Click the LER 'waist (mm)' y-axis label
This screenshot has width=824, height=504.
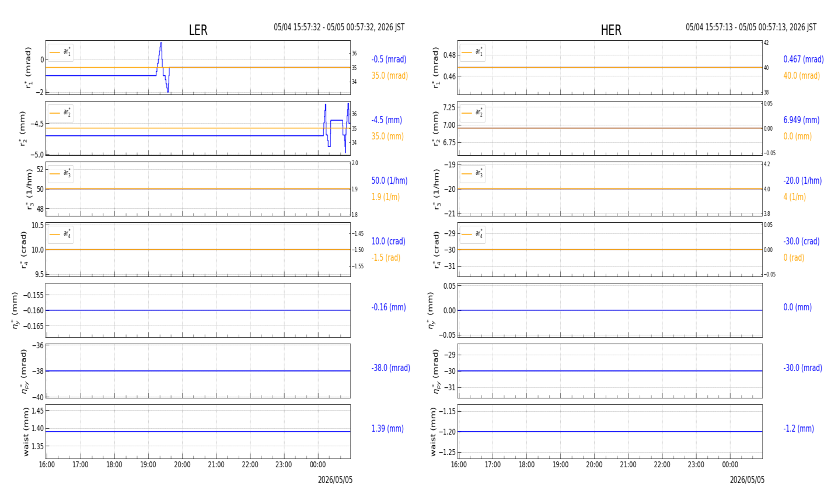tap(25, 432)
